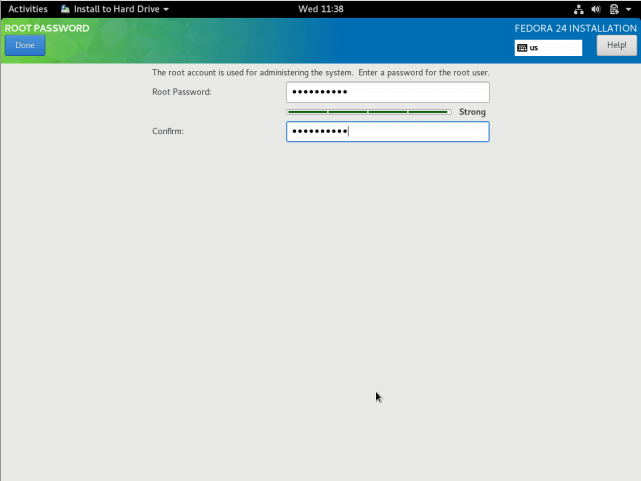Focus the Root Password field
Screen dimensions: 641x481
coord(388,92)
